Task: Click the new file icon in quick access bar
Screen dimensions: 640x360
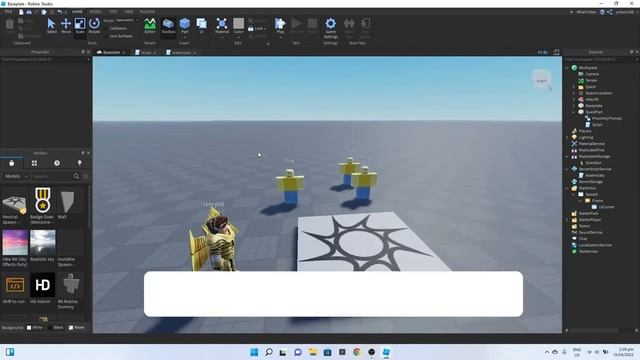Action: pos(21,12)
